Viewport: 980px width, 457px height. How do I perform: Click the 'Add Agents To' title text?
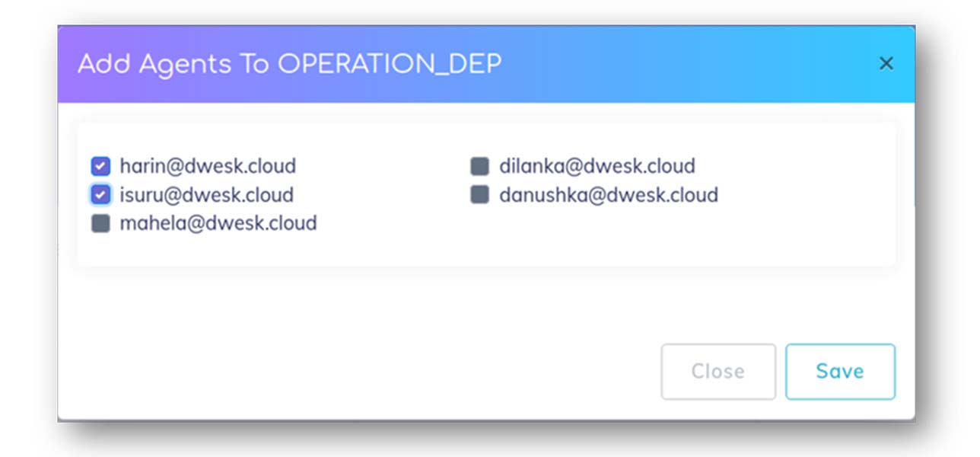[x=173, y=65]
